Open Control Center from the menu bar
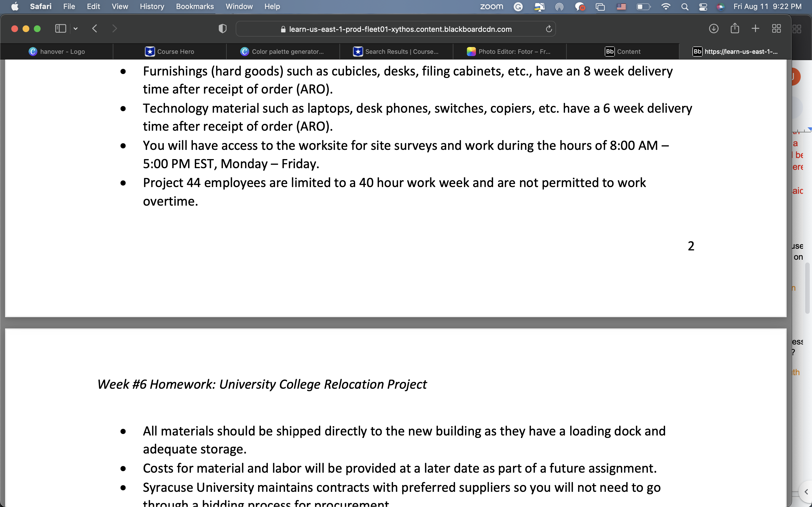This screenshot has width=812, height=507. [703, 7]
